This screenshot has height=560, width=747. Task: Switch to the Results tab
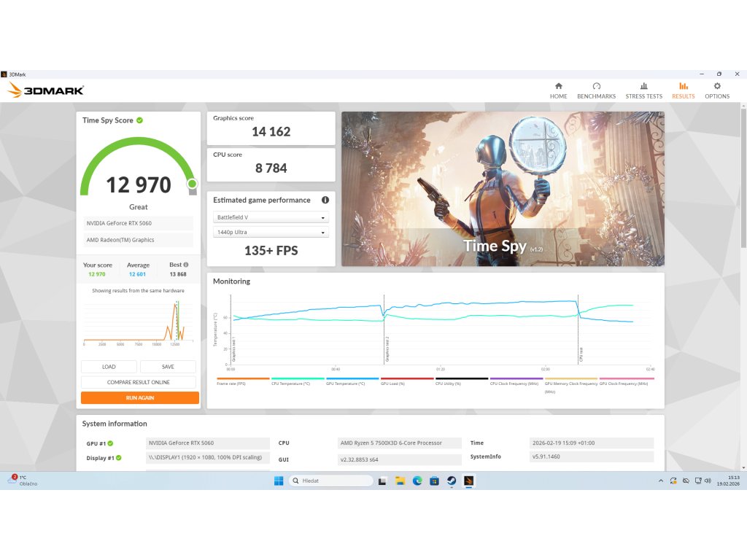(x=683, y=90)
